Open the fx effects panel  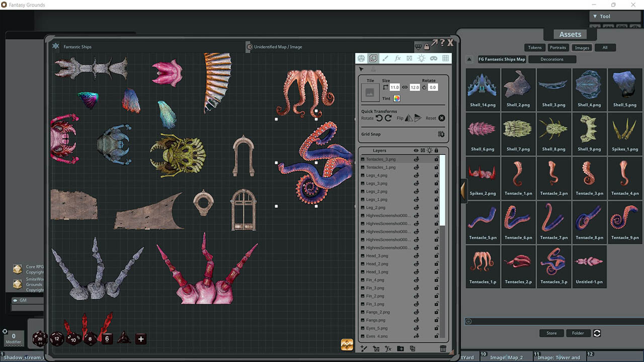(397, 58)
